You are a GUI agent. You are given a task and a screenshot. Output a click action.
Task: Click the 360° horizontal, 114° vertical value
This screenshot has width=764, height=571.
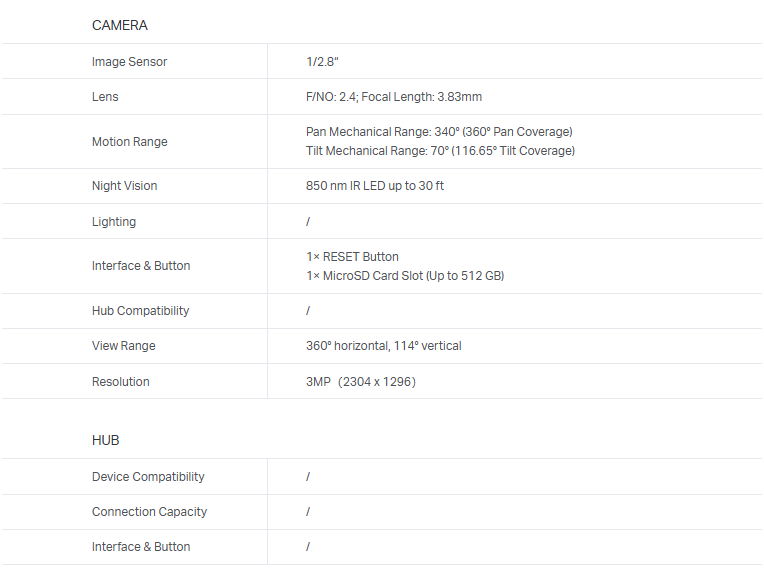coord(384,346)
